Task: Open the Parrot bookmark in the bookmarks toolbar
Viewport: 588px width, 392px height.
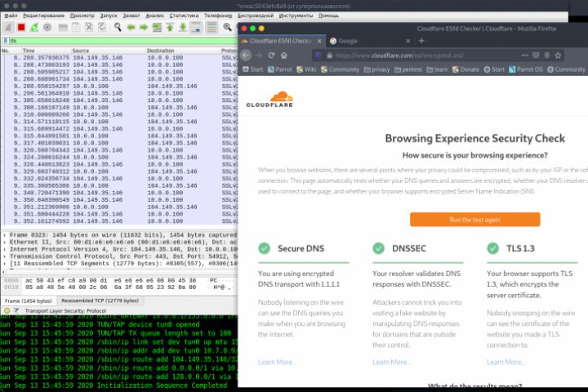Action: 280,69
